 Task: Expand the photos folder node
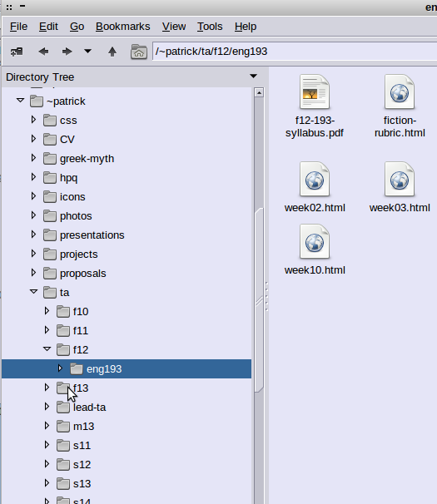pos(33,215)
